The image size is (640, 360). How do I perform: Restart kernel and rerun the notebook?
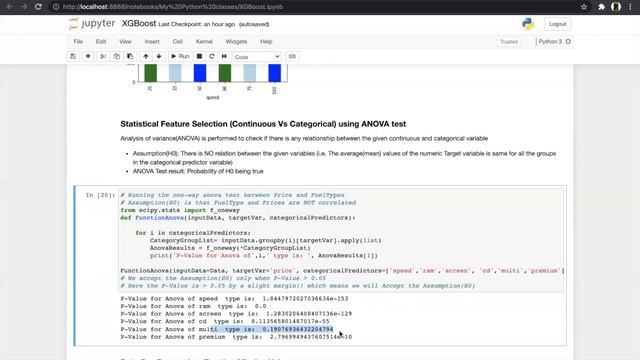224,56
